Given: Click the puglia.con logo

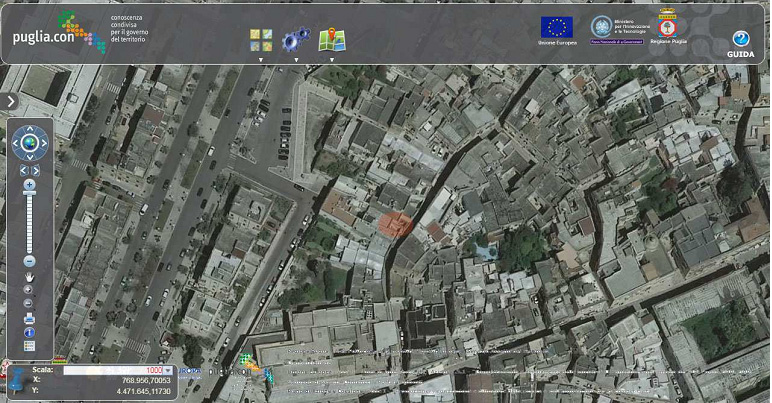Looking at the screenshot, I should coord(60,32).
